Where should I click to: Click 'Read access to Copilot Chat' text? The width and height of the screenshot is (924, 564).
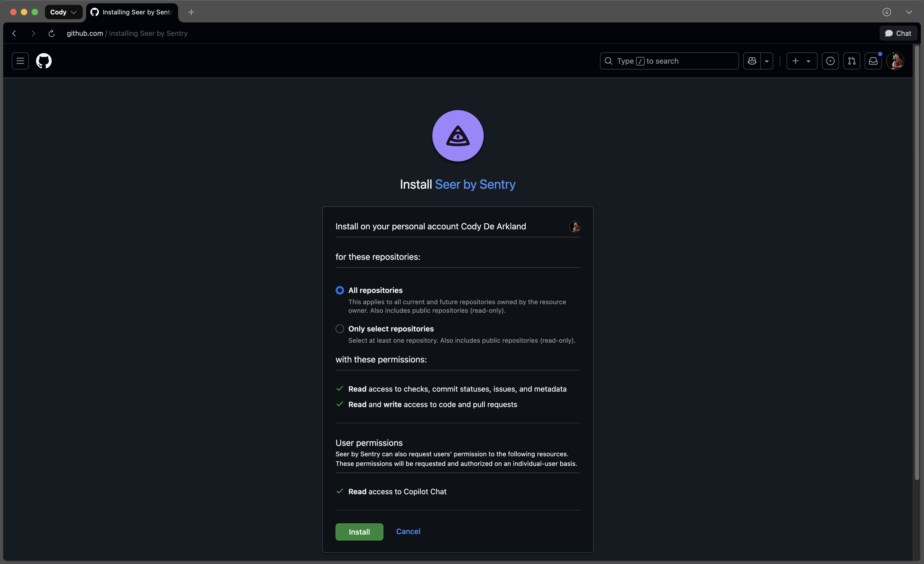tap(397, 492)
